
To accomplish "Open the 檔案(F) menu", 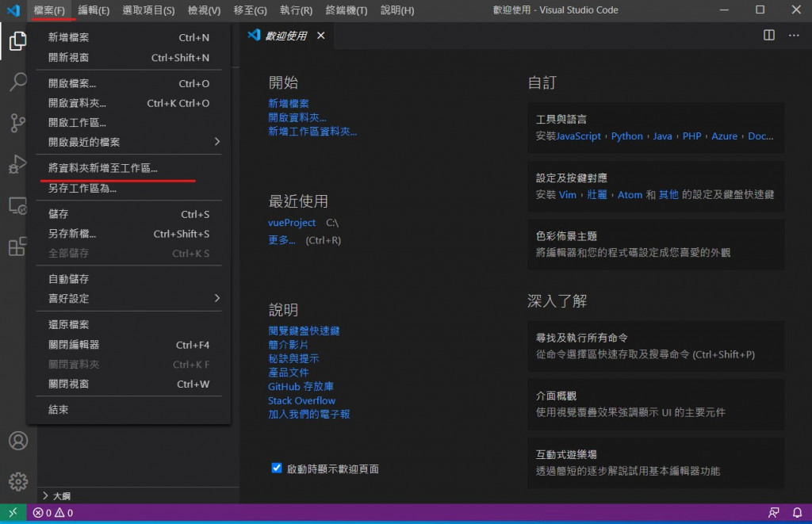I will click(x=49, y=10).
